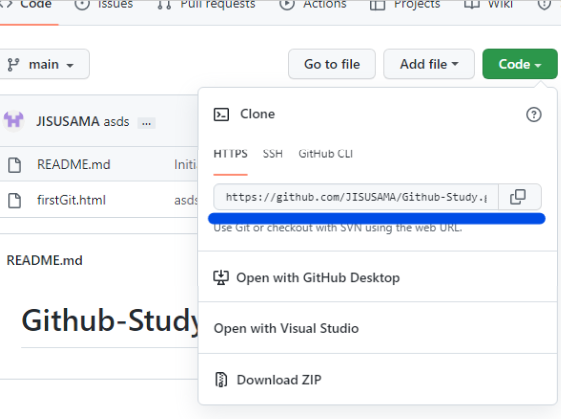Open the firstGit.html file link
Screen dimensions: 561x419
coord(71,200)
